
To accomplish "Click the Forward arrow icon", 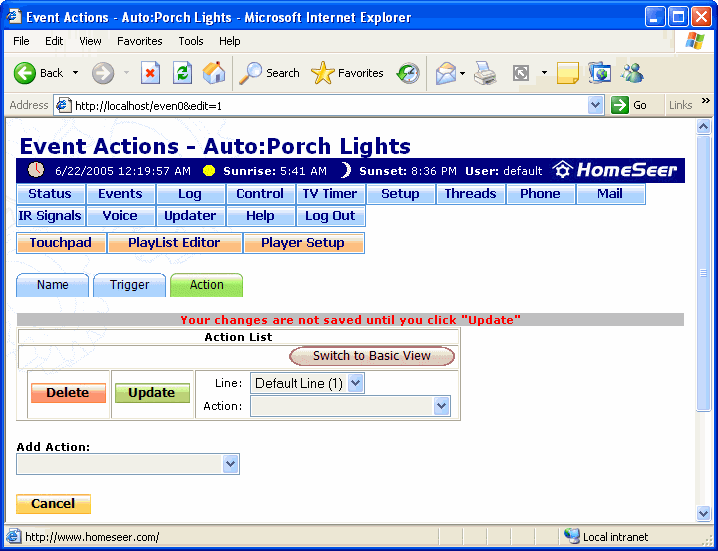I will coord(103,73).
